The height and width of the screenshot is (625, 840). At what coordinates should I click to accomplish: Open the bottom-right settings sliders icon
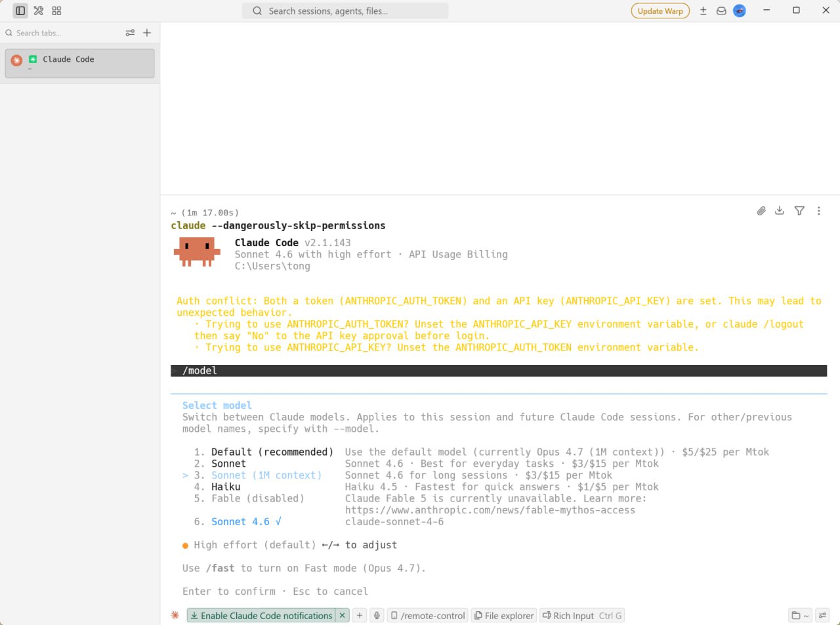822,615
